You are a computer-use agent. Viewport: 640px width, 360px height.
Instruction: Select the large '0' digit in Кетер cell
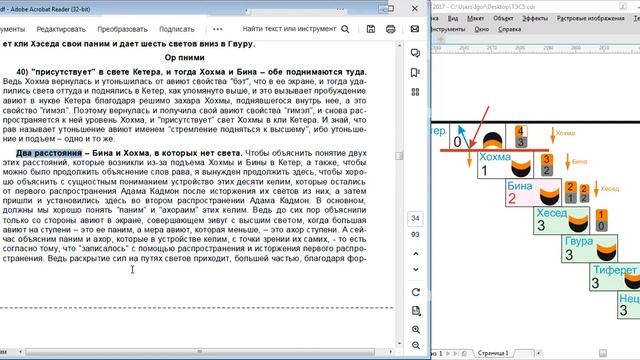tap(457, 142)
